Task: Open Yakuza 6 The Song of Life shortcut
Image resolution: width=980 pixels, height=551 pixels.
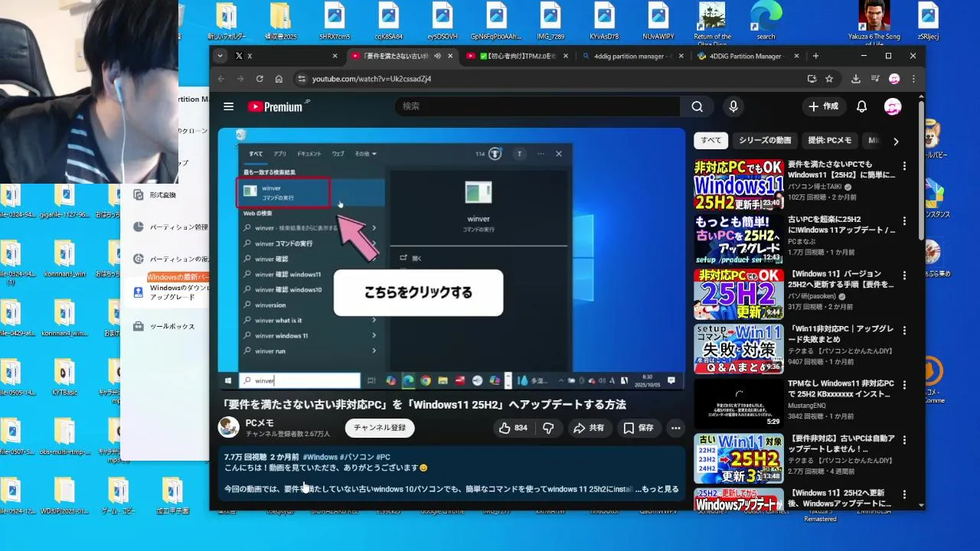Action: pos(874,22)
